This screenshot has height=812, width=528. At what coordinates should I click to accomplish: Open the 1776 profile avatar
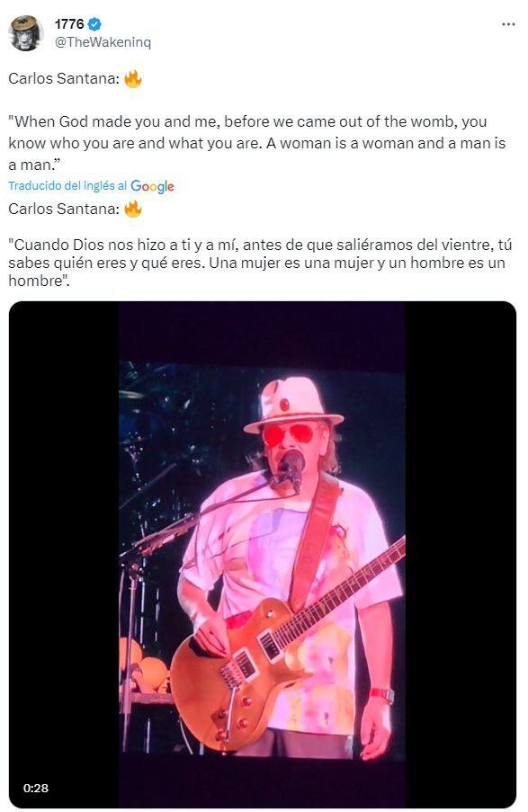click(x=25, y=33)
